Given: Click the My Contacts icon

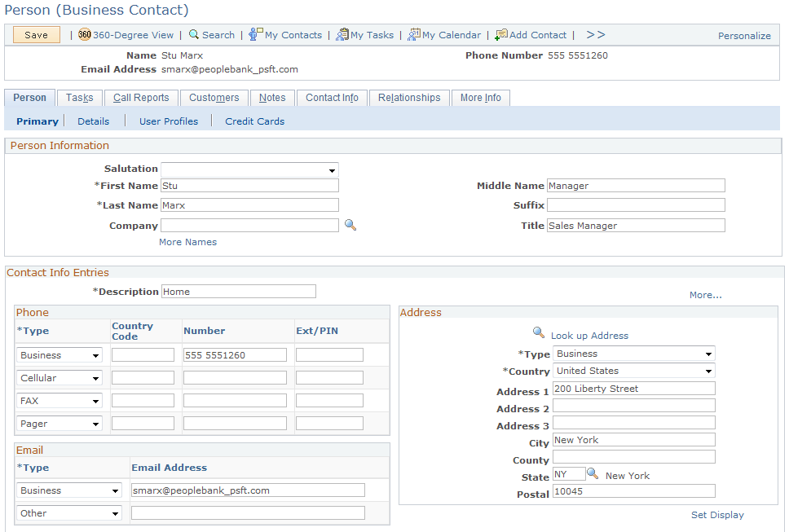Looking at the screenshot, I should point(256,34).
